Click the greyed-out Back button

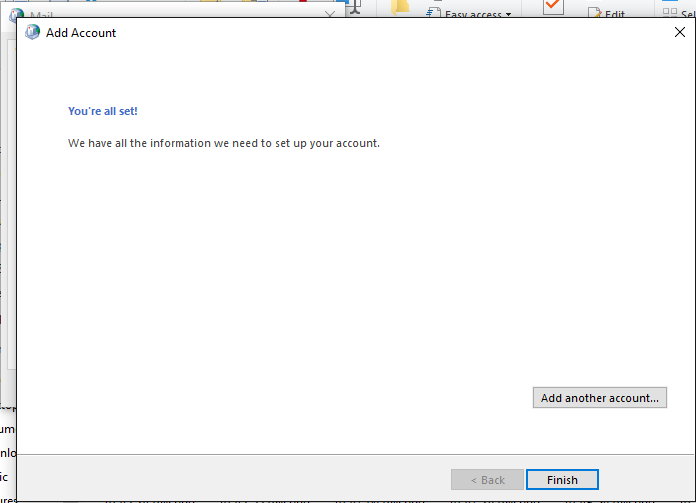[487, 480]
